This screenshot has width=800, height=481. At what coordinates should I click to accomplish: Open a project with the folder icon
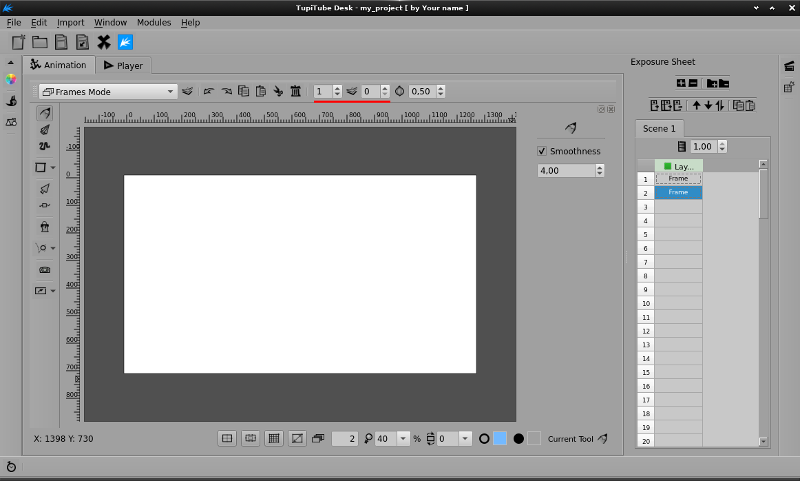(40, 42)
